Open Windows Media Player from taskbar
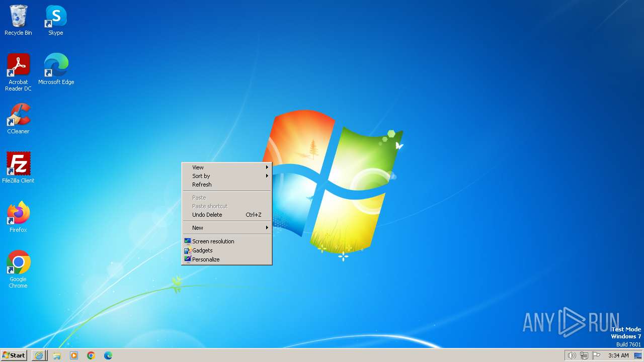Image resolution: width=644 pixels, height=362 pixels. (74, 355)
